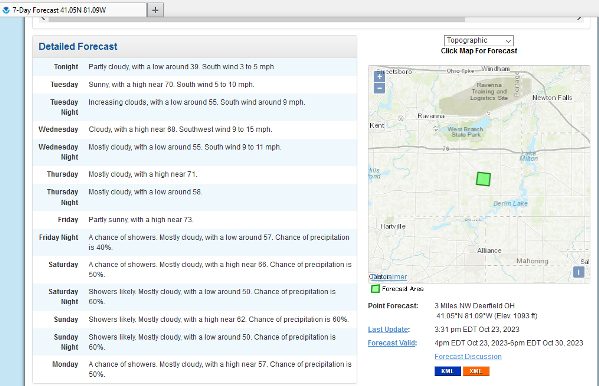599x386 pixels.
Task: Click the NOAA favicon on the tab
Action: tap(6, 10)
